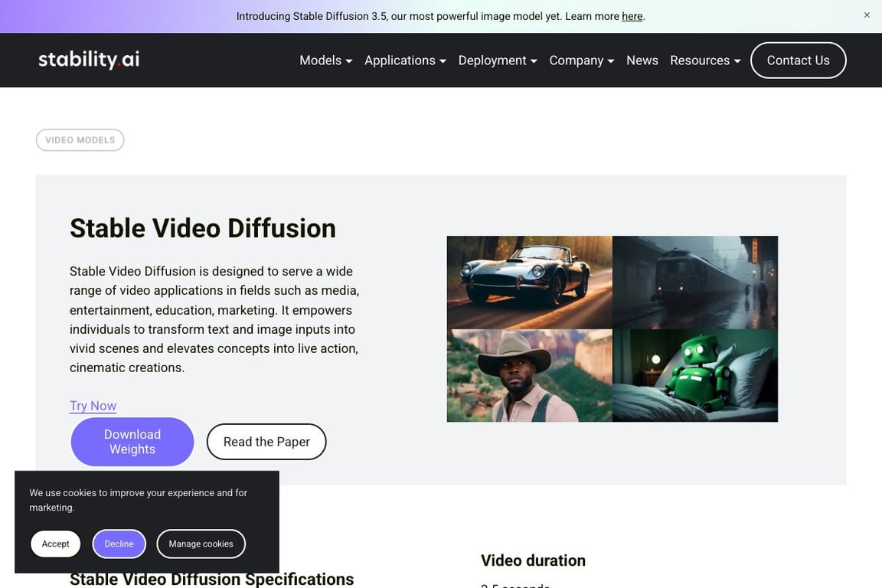Click the 'Introducing Stable Diffusion 3.5' announcement text
The image size is (882, 588).
tap(440, 16)
